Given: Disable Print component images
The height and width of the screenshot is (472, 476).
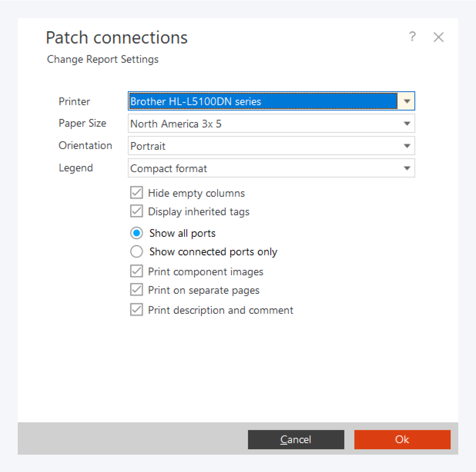Looking at the screenshot, I should [137, 271].
